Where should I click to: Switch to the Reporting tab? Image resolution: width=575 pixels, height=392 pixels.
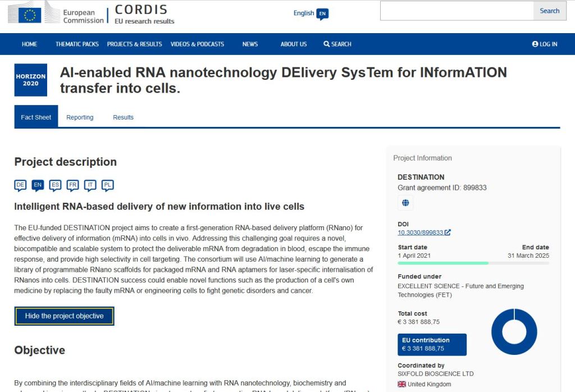click(x=80, y=117)
